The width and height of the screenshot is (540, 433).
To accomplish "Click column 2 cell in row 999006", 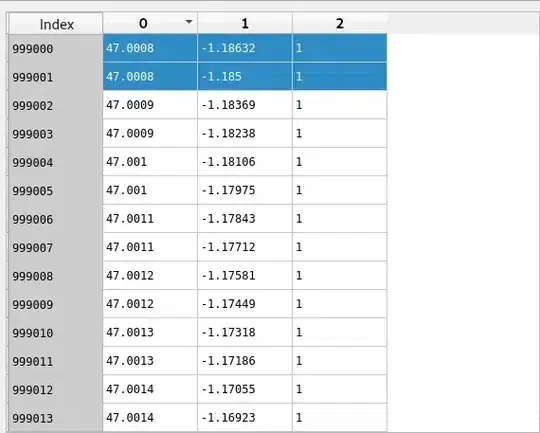I will point(340,218).
